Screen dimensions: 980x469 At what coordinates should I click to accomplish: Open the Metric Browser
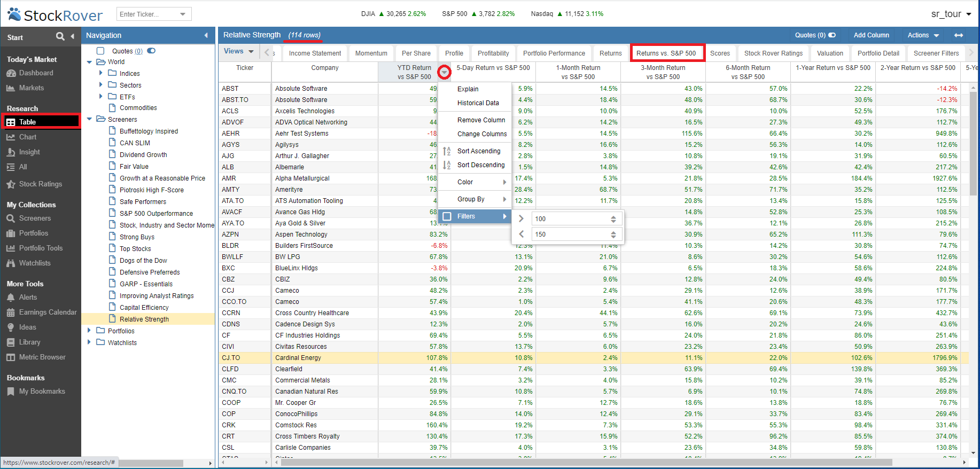coord(42,357)
